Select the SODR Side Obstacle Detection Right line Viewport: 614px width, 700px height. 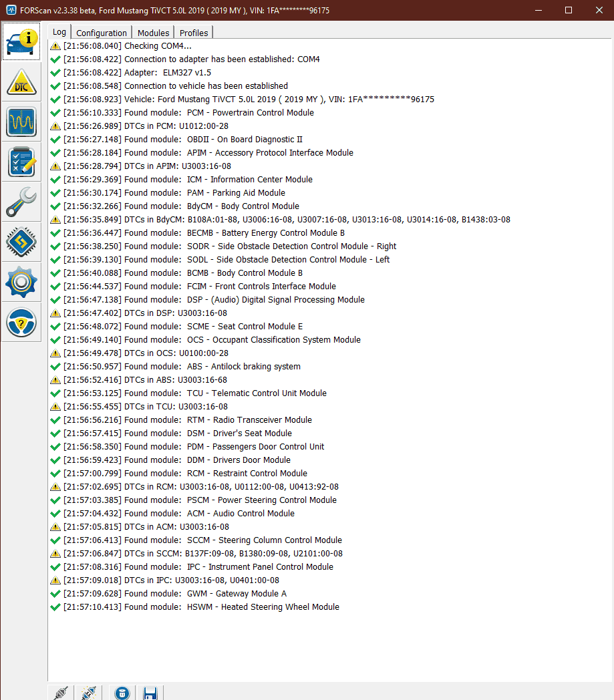pyautogui.click(x=223, y=246)
